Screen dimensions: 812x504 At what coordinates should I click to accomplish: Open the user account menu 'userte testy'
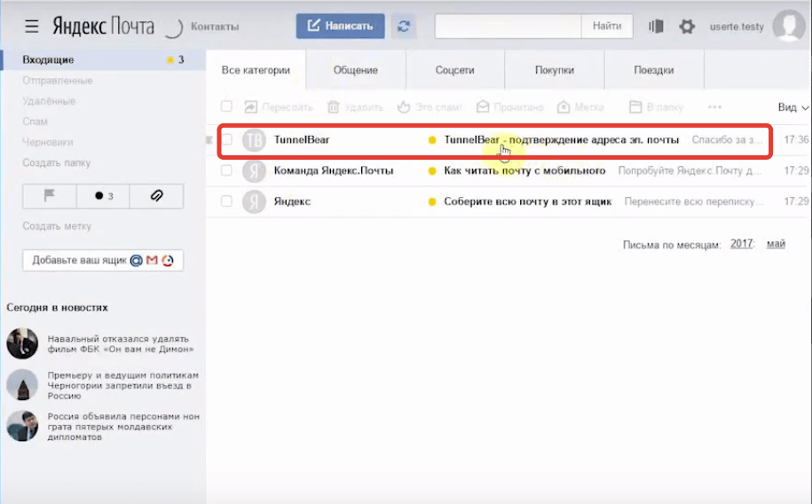click(736, 27)
